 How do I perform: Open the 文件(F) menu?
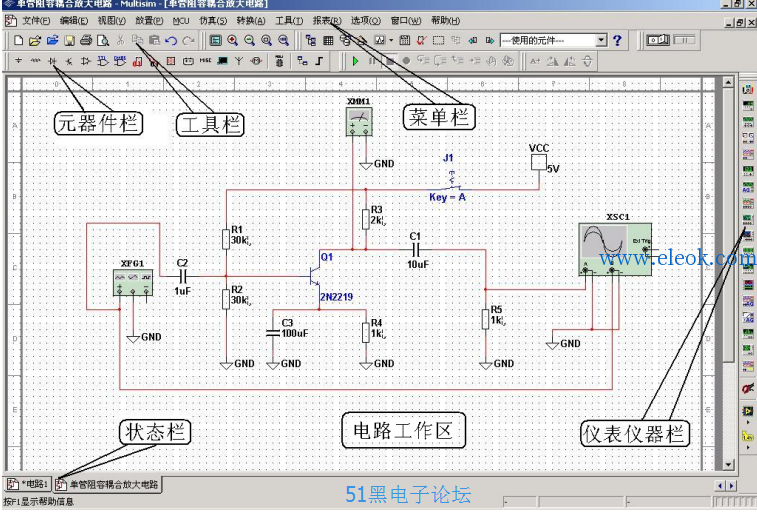point(36,21)
